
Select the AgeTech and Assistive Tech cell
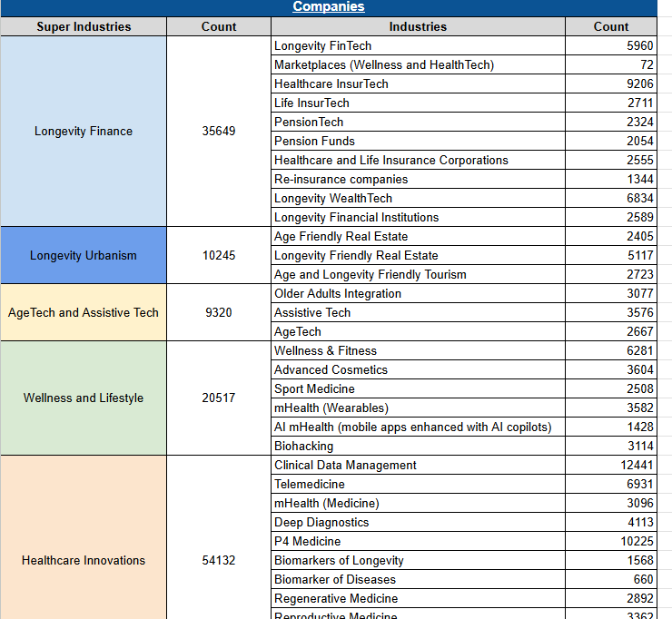tap(84, 312)
